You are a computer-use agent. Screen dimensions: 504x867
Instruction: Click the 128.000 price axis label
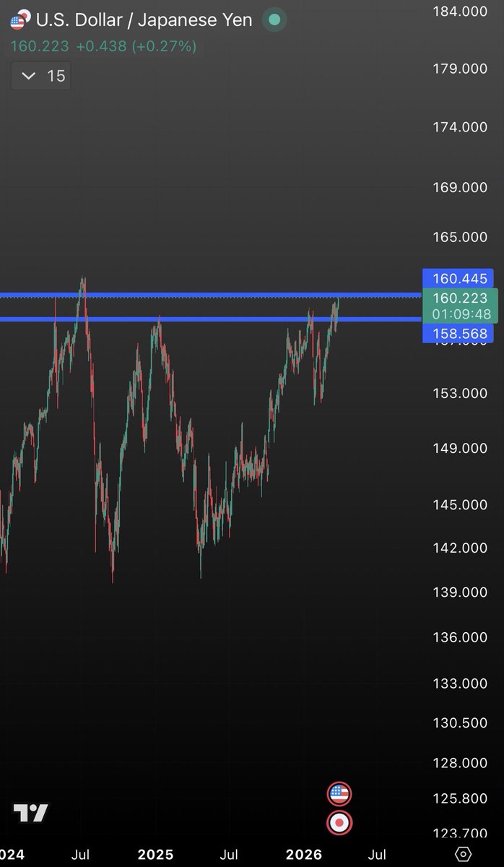tap(460, 763)
